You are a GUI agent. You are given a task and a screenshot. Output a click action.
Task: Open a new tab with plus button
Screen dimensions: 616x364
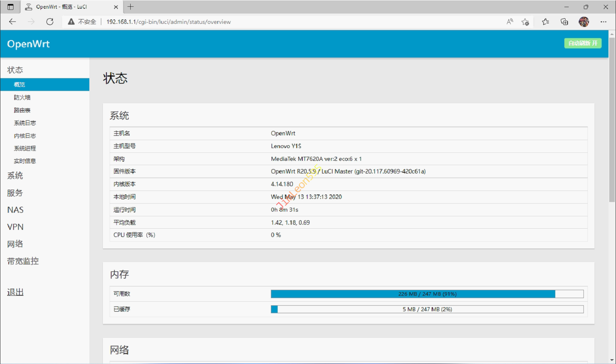point(130,7)
